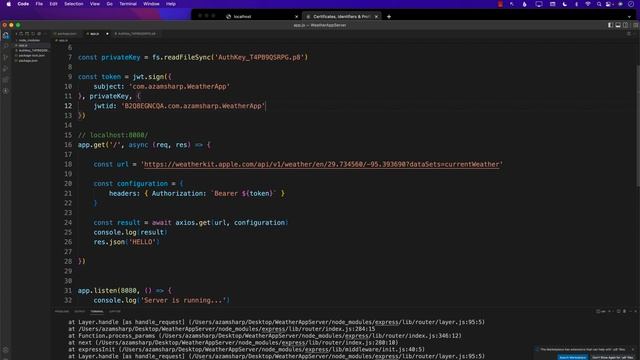The width and height of the screenshot is (640, 360).
Task: Open the weatherkit.apple.com URL link
Action: (321, 164)
